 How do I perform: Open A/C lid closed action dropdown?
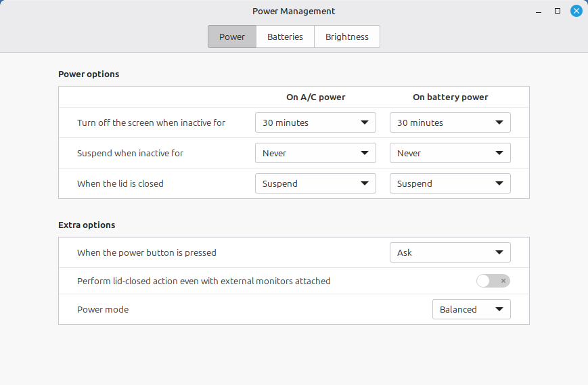pyautogui.click(x=315, y=183)
